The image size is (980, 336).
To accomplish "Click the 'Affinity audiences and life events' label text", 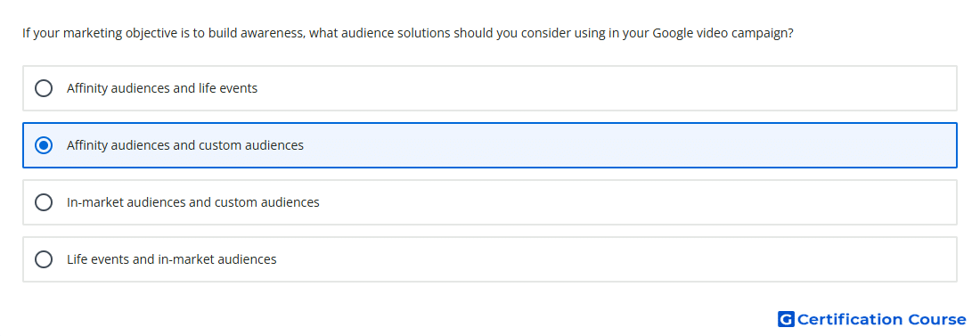I will (162, 88).
